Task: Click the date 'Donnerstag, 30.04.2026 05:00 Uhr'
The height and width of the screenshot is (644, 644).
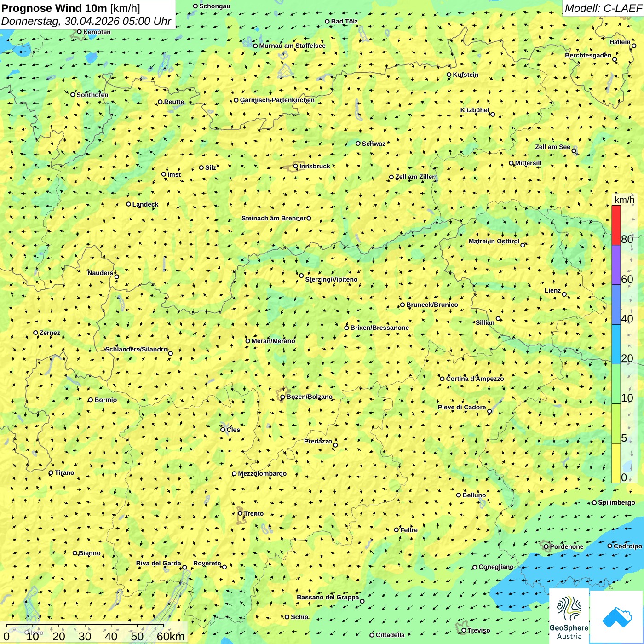Action: (86, 21)
